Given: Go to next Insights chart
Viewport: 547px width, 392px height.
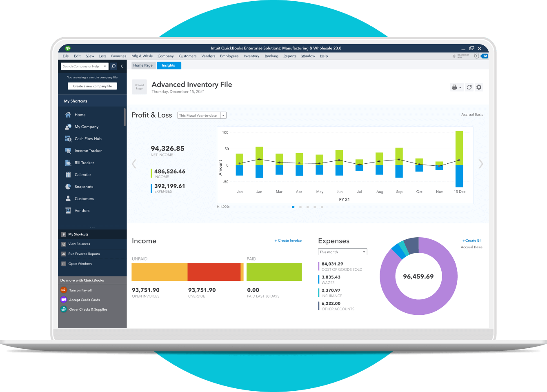Looking at the screenshot, I should pyautogui.click(x=481, y=164).
